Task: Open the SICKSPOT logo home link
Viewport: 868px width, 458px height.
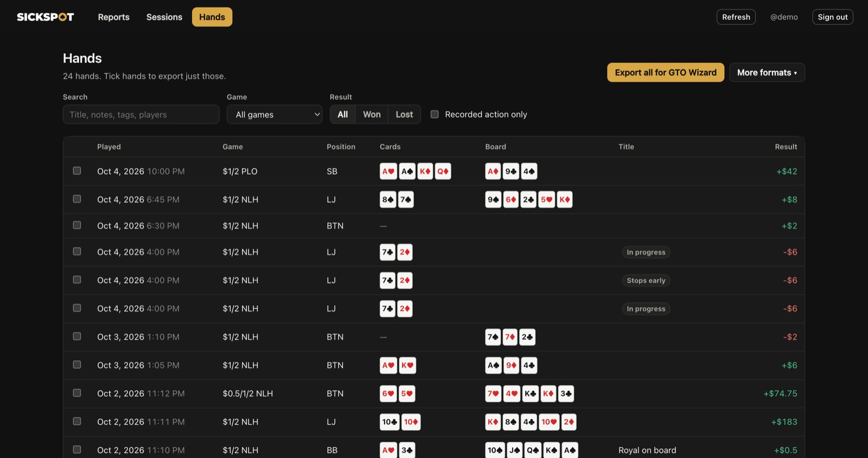Action: 46,17
